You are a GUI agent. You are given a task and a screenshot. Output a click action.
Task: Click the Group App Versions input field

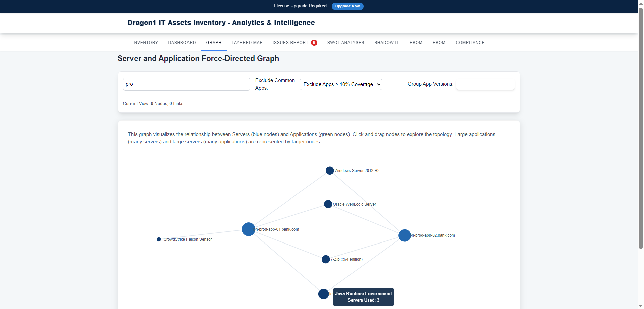[x=485, y=84]
